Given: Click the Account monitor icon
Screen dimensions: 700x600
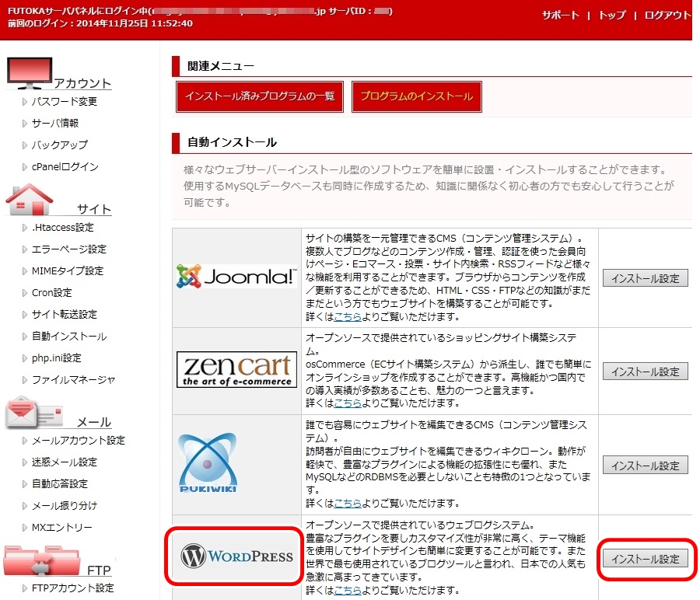Looking at the screenshot, I should [30, 73].
